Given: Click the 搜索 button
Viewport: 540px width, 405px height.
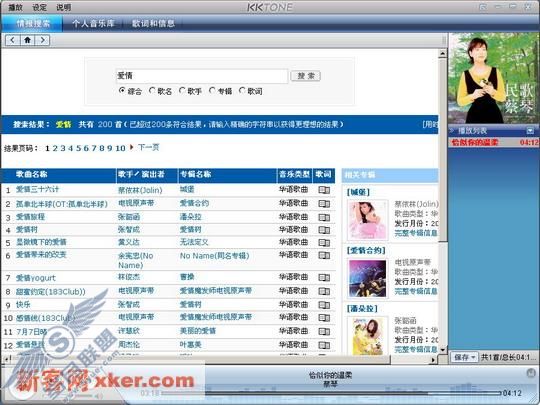Looking at the screenshot, I should coord(305,76).
